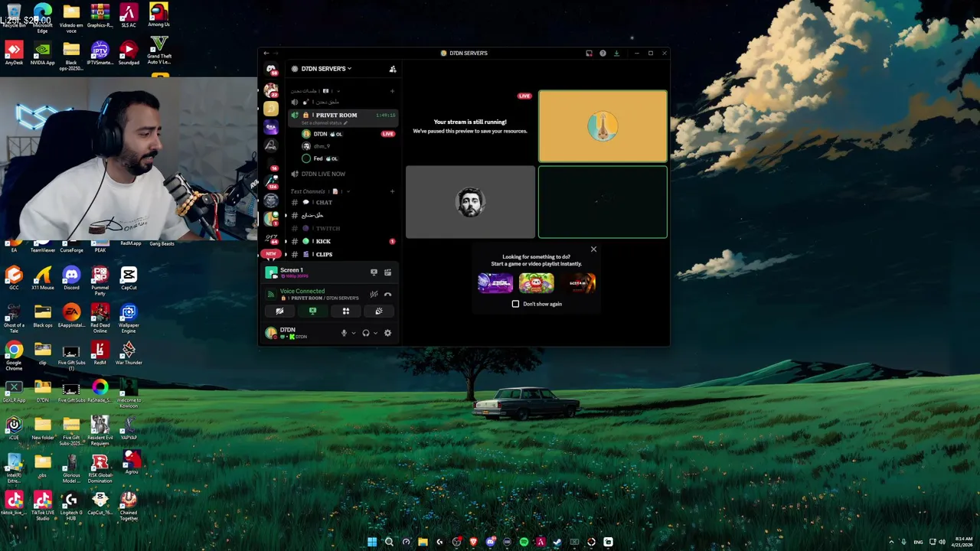
Task: Start the green middle activity card
Action: tap(536, 283)
